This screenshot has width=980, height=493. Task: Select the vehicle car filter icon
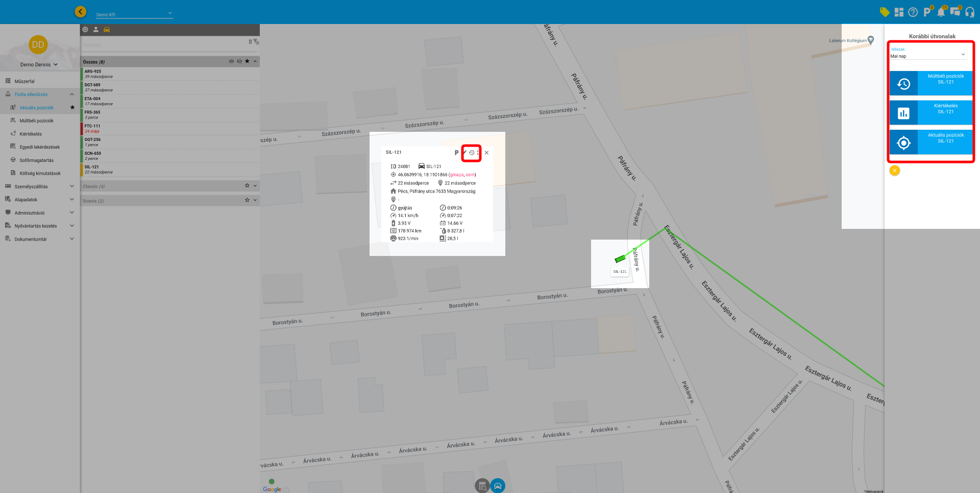[107, 30]
